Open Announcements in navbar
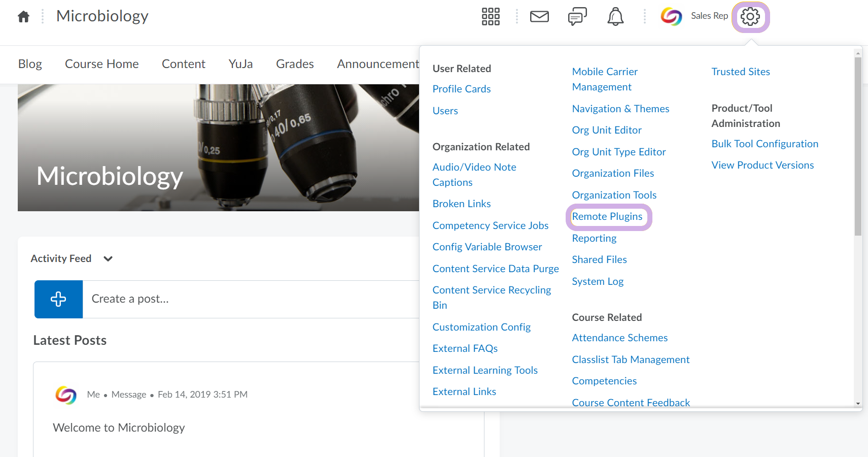Image resolution: width=868 pixels, height=457 pixels. [x=378, y=64]
